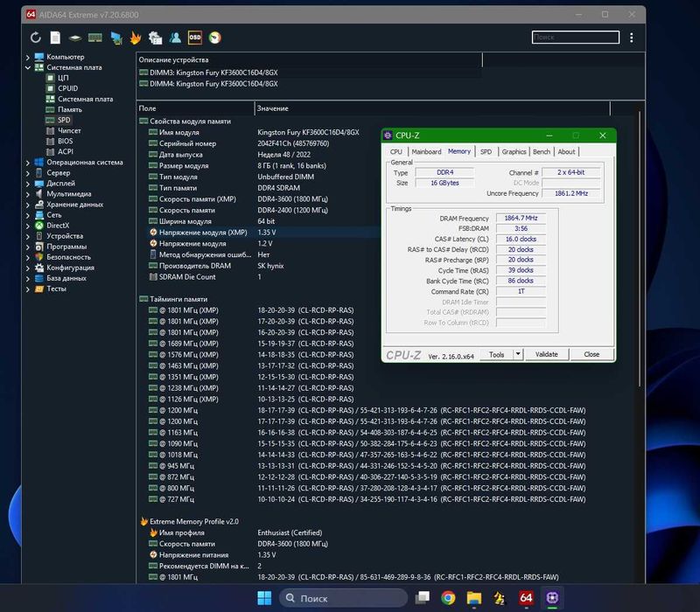The width and height of the screenshot is (700, 612).
Task: Click the three-dot menu in AIDA64
Action: tap(631, 38)
